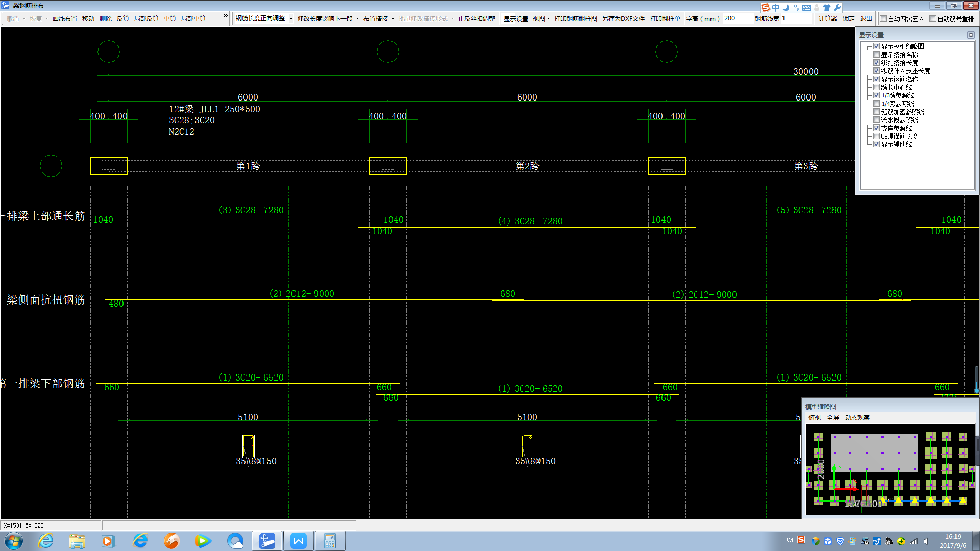980x551 pixels.
Task: Click the Sogou wrench settings icon
Action: click(x=837, y=7)
